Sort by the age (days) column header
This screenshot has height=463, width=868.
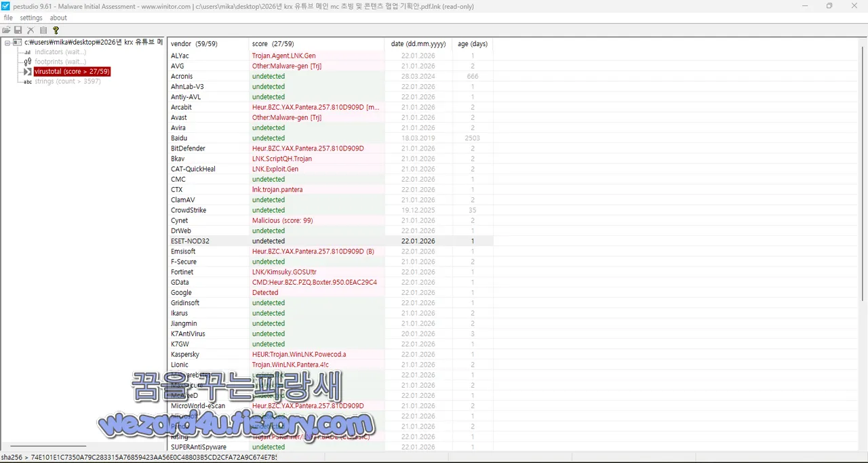[473, 44]
